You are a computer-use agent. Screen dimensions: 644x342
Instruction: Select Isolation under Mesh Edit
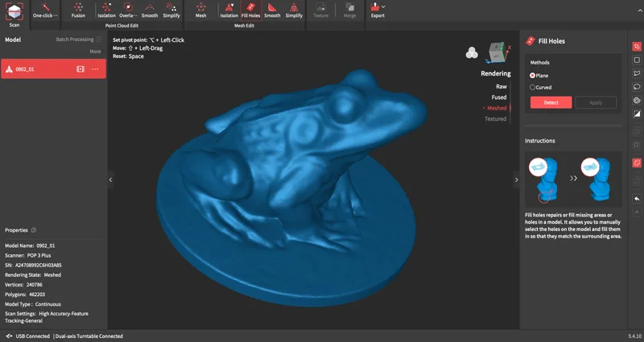coord(229,10)
